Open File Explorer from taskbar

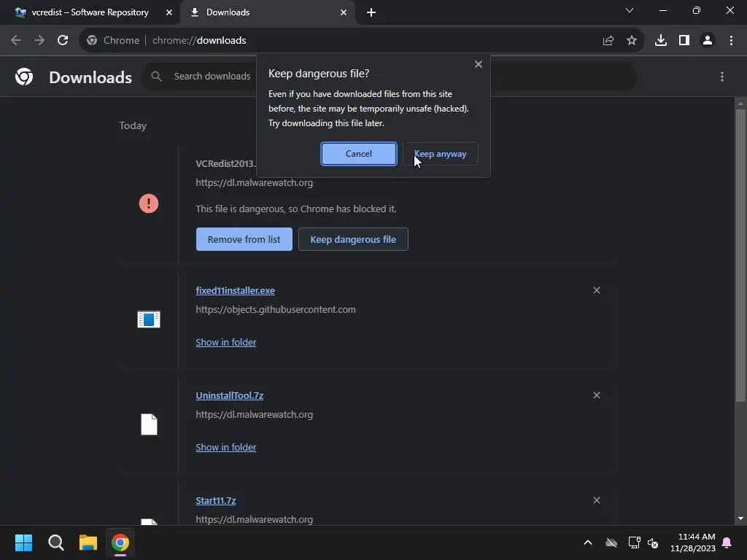click(x=88, y=542)
